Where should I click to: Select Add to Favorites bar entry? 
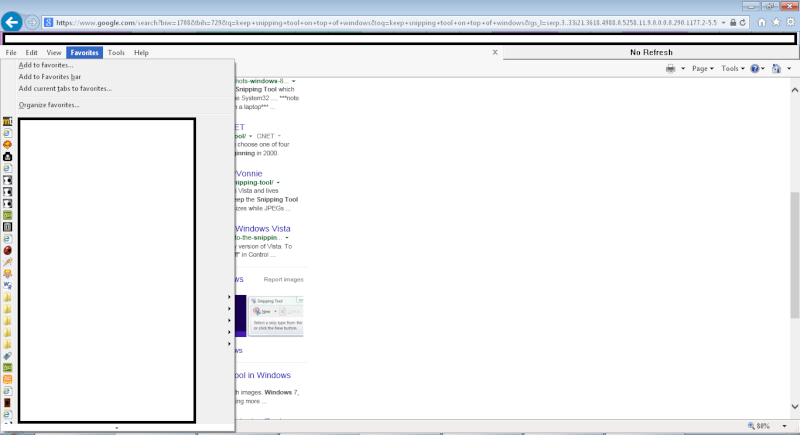point(49,76)
